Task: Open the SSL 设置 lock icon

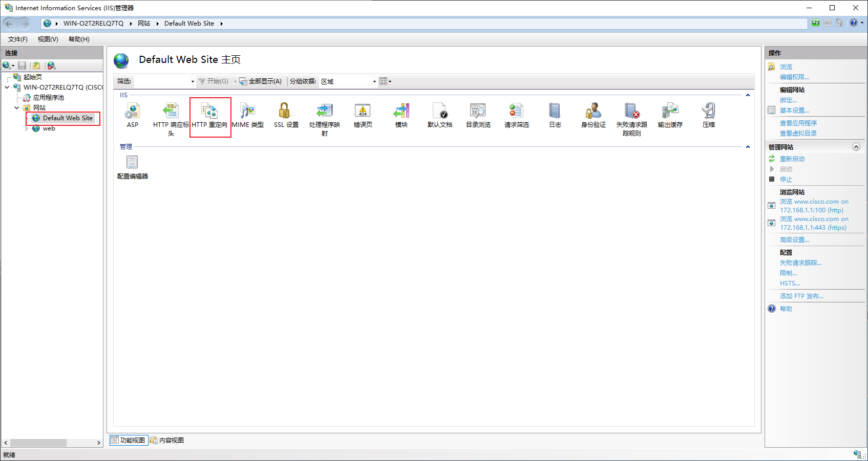Action: point(284,111)
